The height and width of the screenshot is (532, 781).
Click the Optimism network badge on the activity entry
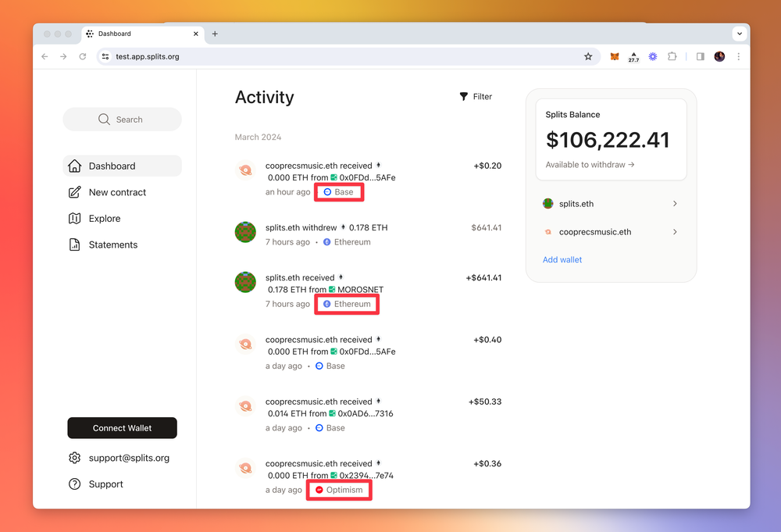click(x=339, y=489)
